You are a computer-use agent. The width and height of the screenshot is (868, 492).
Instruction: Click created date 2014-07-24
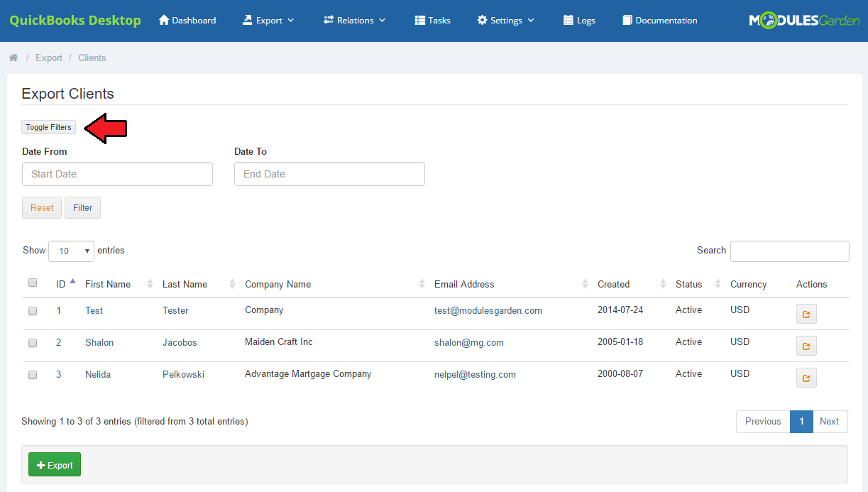[620, 310]
